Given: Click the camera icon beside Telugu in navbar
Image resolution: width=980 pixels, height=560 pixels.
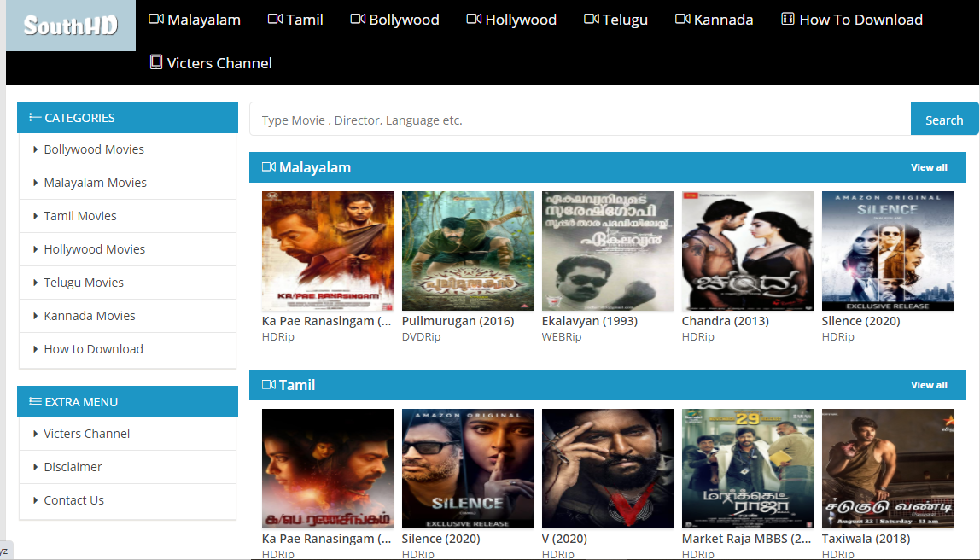Looking at the screenshot, I should 592,19.
